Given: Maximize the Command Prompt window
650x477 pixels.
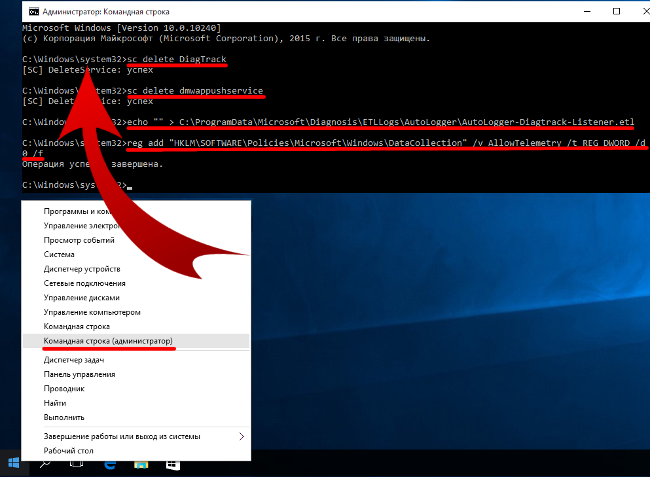Looking at the screenshot, I should [x=616, y=12].
